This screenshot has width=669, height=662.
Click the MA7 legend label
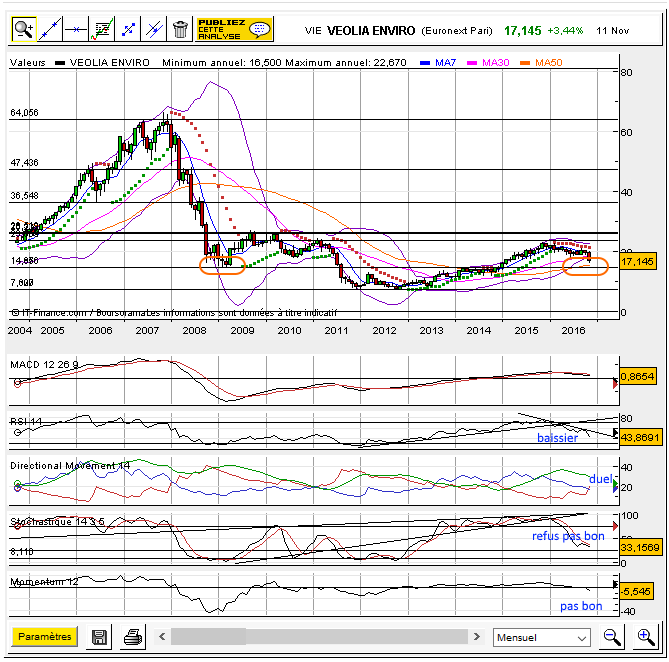[x=445, y=63]
